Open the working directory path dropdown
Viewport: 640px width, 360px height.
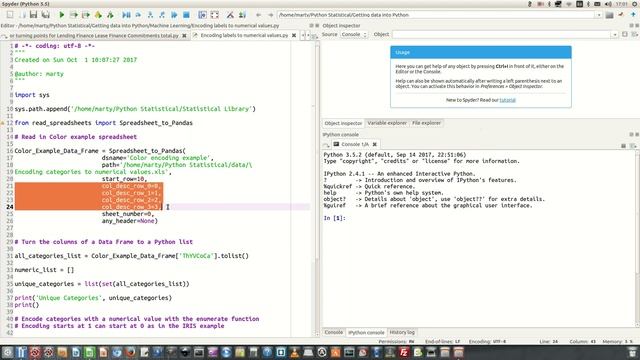pos(598,15)
